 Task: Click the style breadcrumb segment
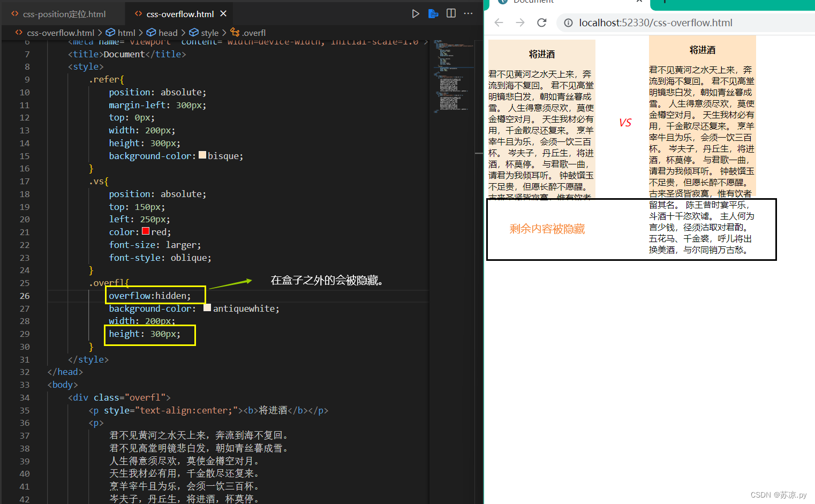209,33
